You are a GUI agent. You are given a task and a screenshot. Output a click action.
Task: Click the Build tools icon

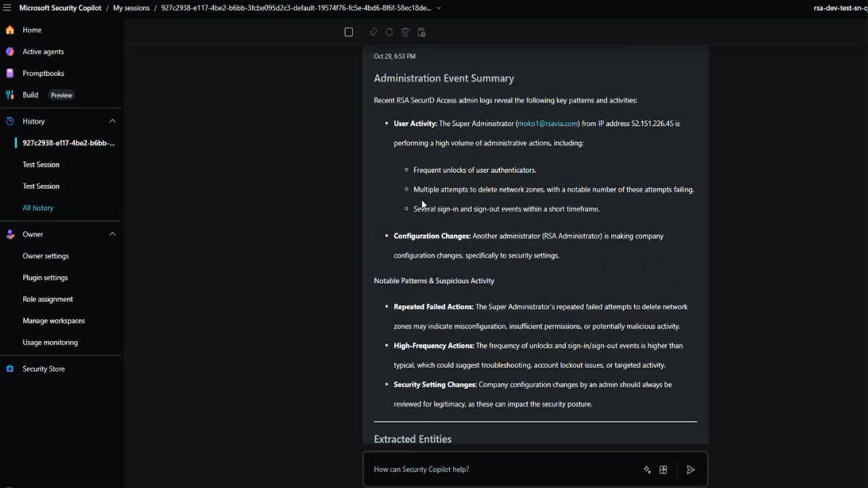tap(9, 95)
